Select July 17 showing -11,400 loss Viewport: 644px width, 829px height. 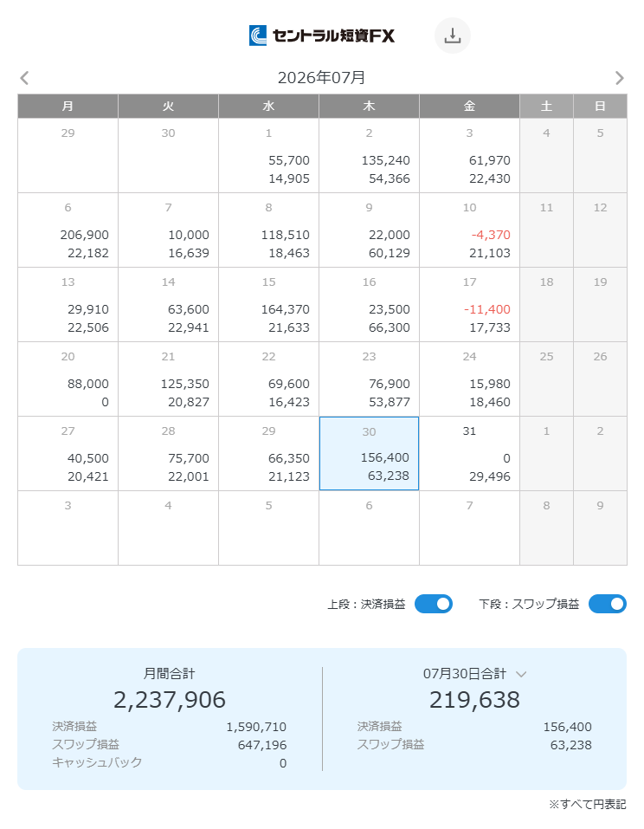[470, 305]
